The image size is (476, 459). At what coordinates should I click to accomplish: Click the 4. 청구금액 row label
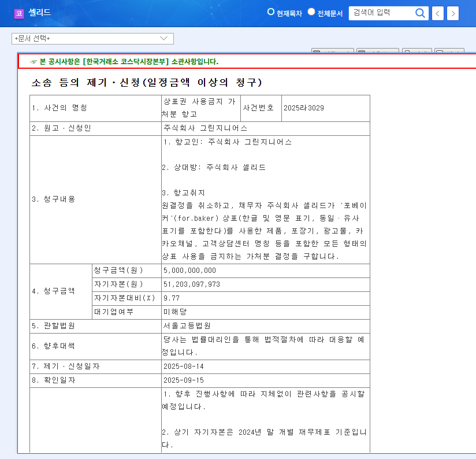click(x=53, y=291)
